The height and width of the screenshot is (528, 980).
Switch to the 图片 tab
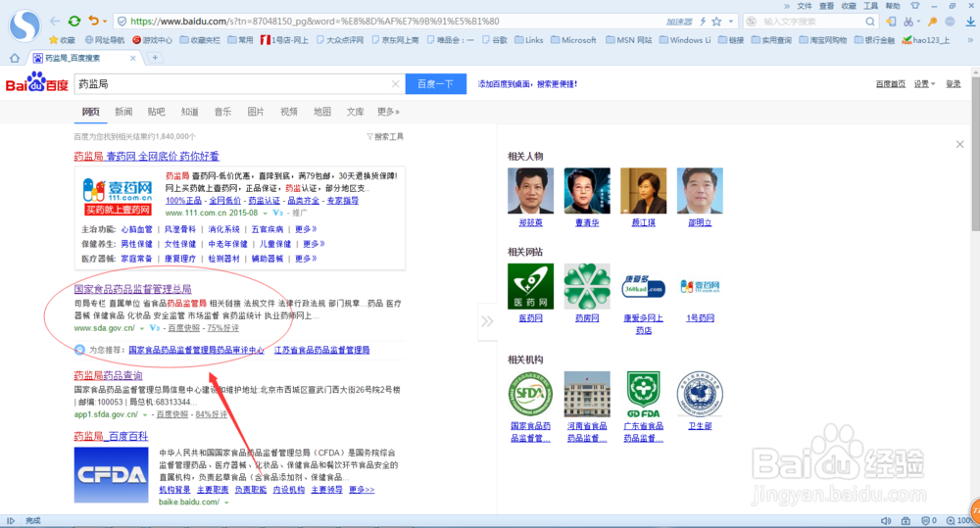click(256, 112)
